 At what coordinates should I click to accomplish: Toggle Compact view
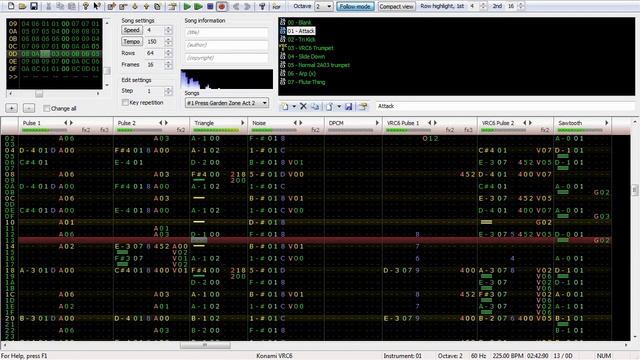pos(396,7)
